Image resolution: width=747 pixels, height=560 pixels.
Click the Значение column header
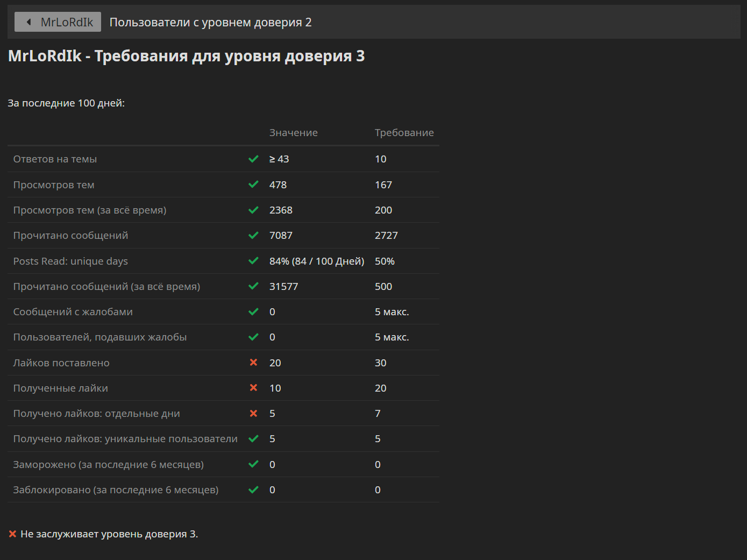294,133
